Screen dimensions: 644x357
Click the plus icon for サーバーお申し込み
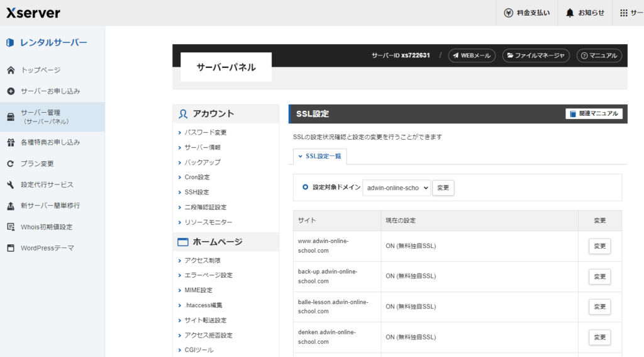click(x=10, y=91)
